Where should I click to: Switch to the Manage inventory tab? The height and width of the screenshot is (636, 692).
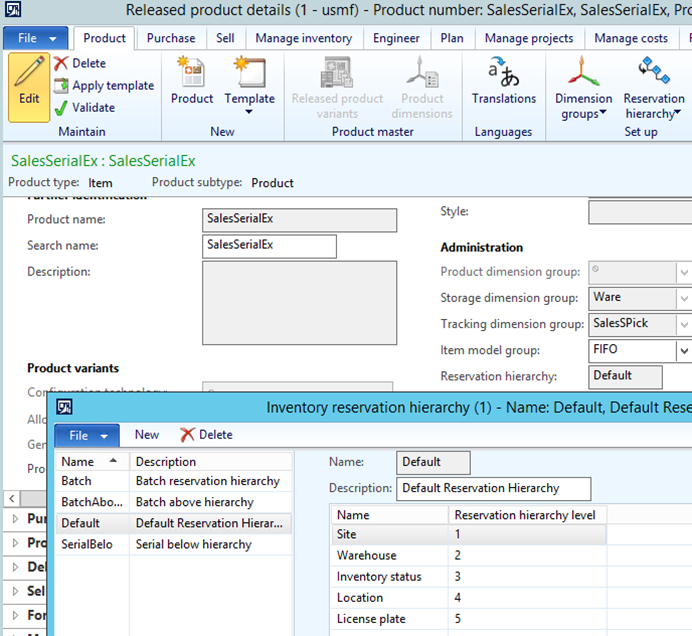(x=303, y=39)
